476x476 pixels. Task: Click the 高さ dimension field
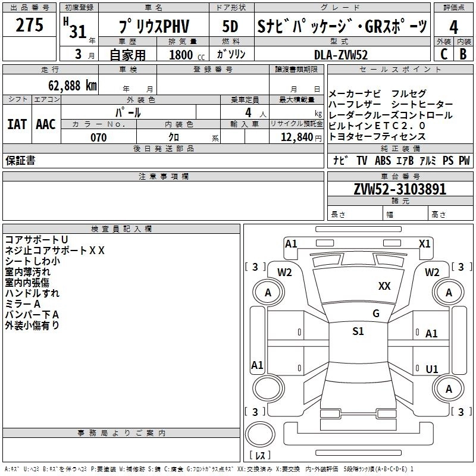tap(451, 213)
